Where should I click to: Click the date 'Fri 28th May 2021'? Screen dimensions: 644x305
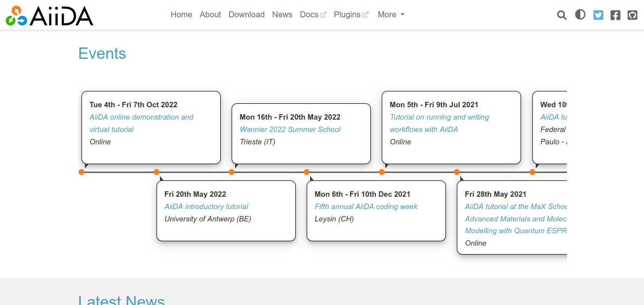(x=495, y=194)
